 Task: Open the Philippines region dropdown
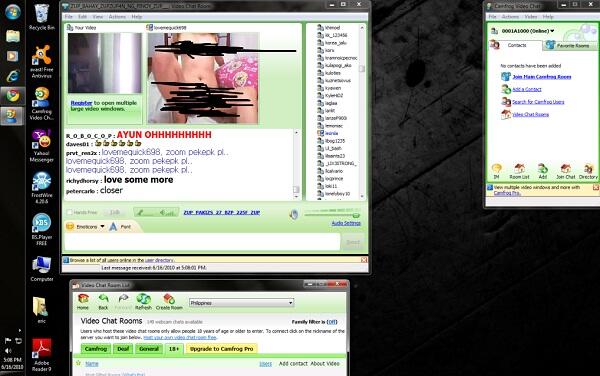point(241,303)
